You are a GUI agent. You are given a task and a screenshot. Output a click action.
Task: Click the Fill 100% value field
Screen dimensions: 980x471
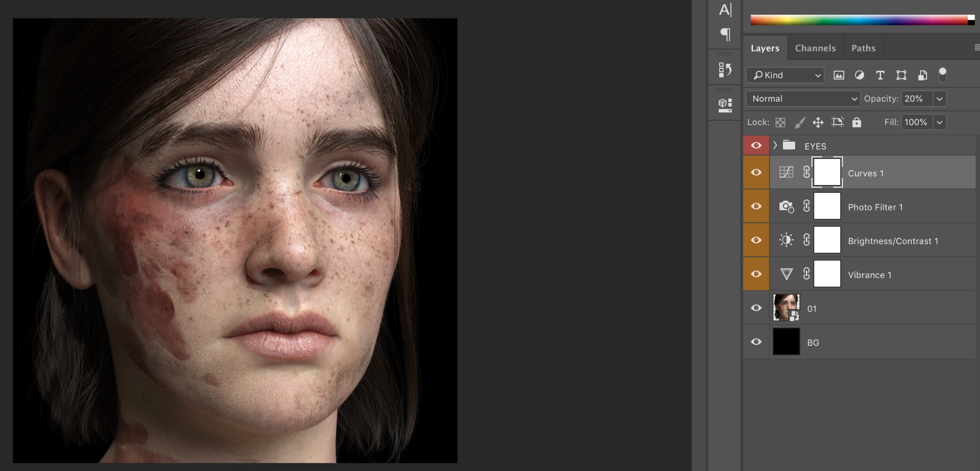[x=917, y=122]
